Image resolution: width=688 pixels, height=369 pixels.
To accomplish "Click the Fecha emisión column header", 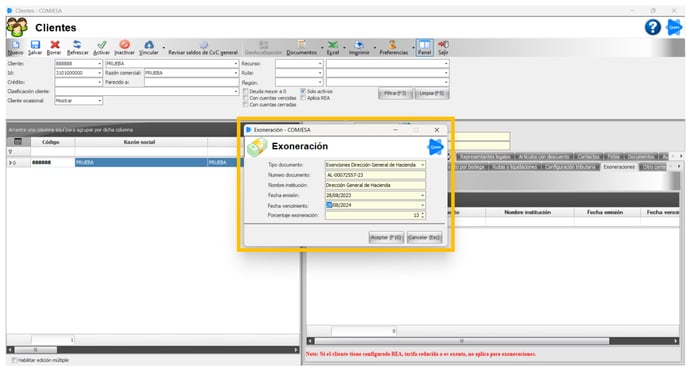I will [606, 212].
